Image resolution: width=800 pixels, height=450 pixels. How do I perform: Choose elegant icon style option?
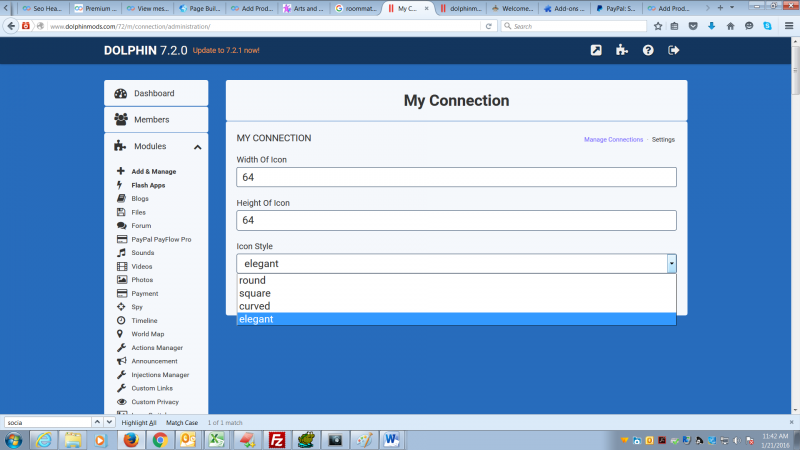coord(456,319)
